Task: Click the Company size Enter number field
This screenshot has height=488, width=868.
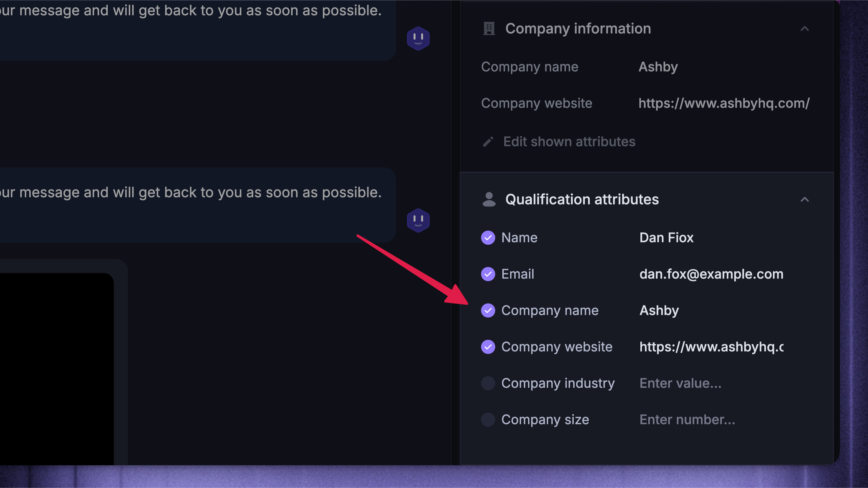Action: pyautogui.click(x=687, y=420)
